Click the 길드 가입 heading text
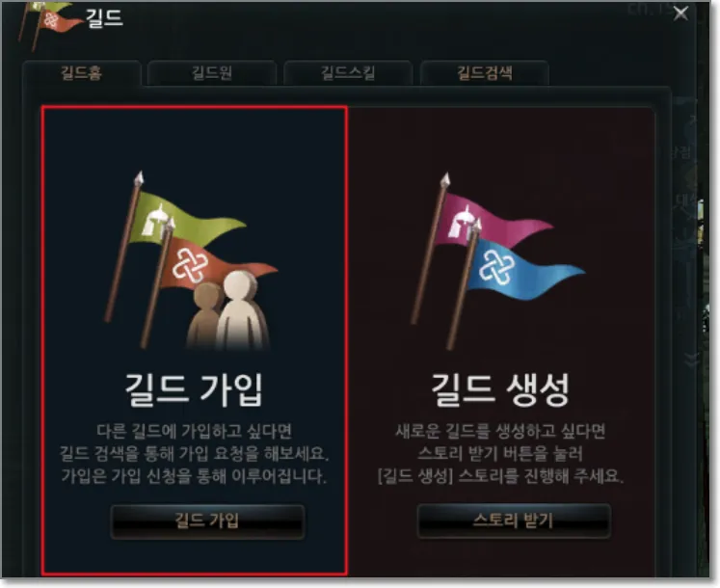 coord(194,389)
